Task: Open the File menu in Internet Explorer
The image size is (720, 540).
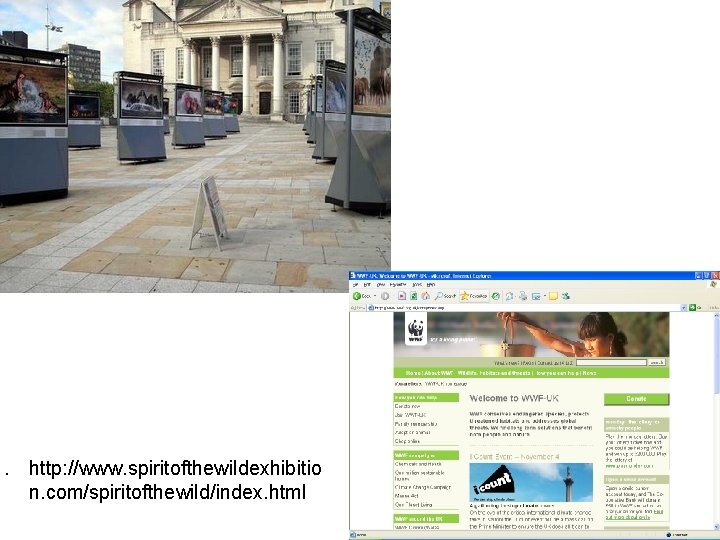Action: [354, 285]
